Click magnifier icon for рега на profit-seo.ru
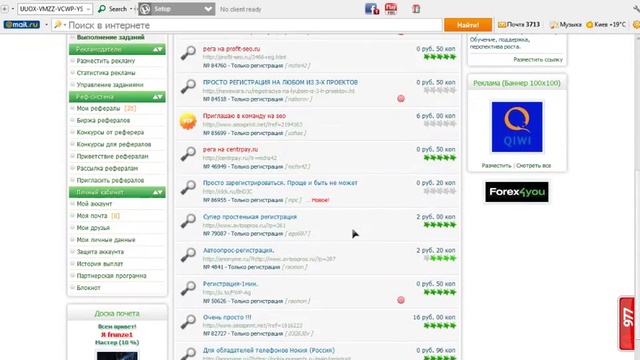This screenshot has height=360, width=640. pyautogui.click(x=188, y=53)
